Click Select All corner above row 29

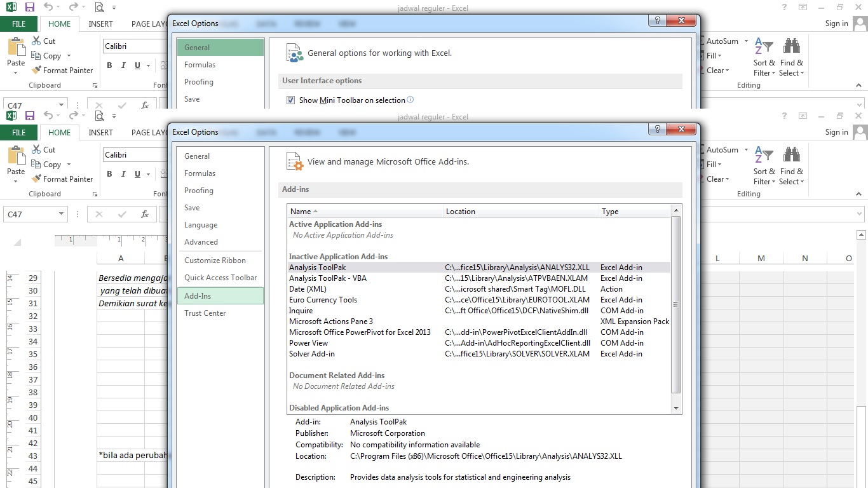(x=17, y=241)
